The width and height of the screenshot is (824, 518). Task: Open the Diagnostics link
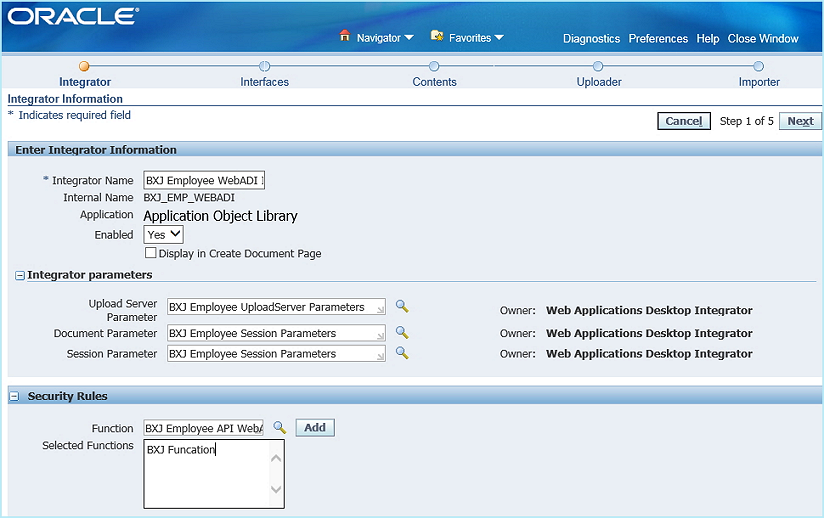click(591, 38)
